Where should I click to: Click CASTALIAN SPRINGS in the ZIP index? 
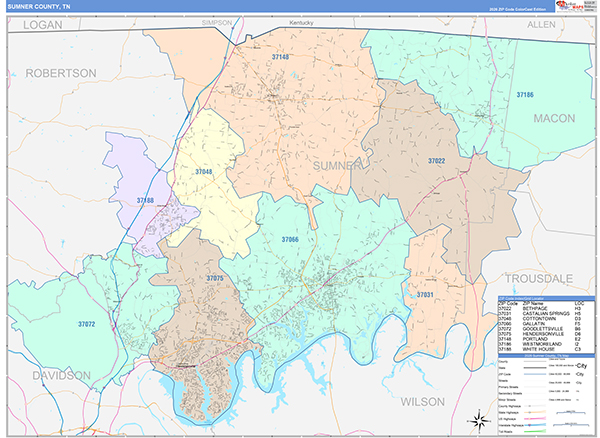(x=546, y=314)
